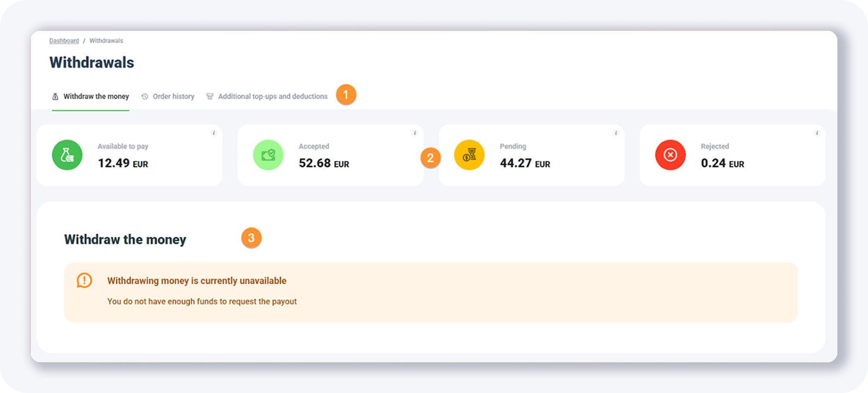Select the Withdraw the money tab

(x=91, y=97)
